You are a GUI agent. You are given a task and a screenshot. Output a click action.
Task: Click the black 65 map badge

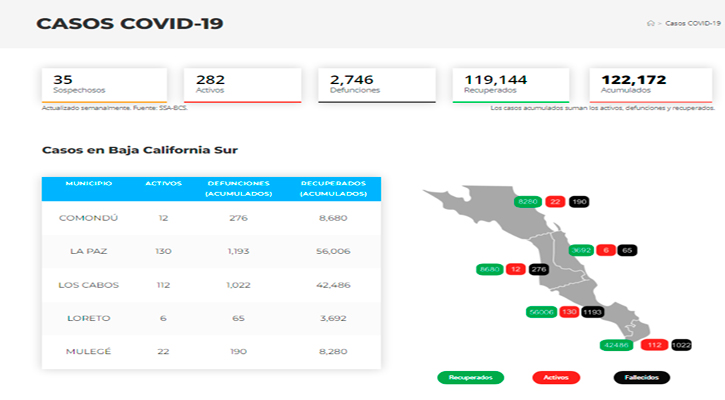[x=627, y=250]
